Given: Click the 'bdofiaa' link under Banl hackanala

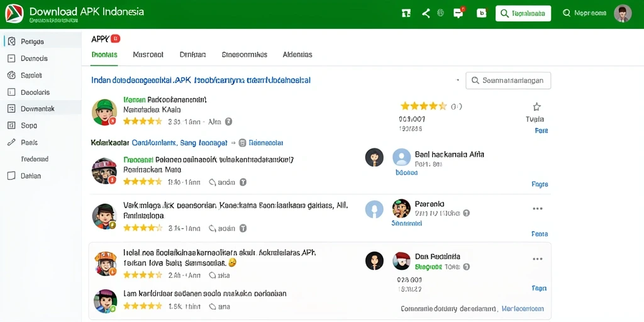Looking at the screenshot, I should click(407, 173).
